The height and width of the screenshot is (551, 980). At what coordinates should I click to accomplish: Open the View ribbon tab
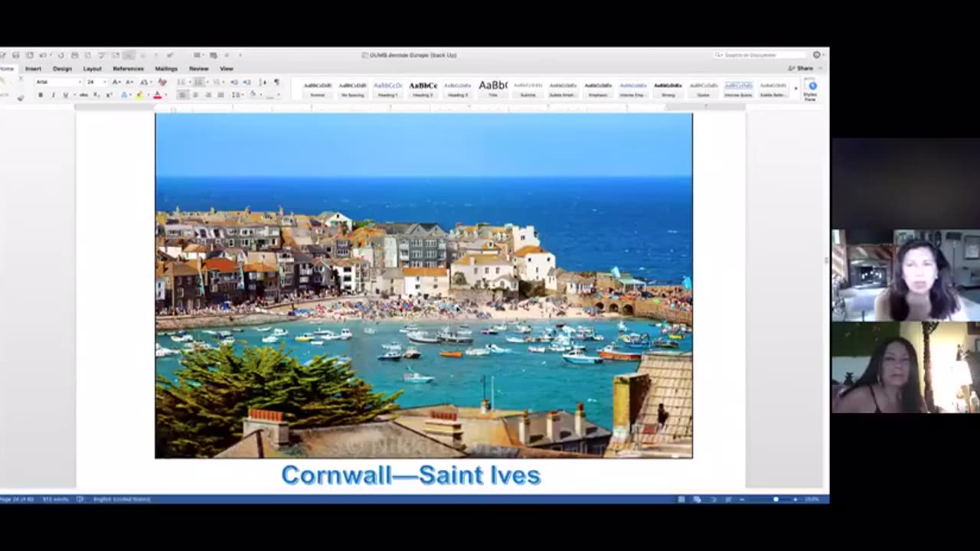pyautogui.click(x=227, y=69)
